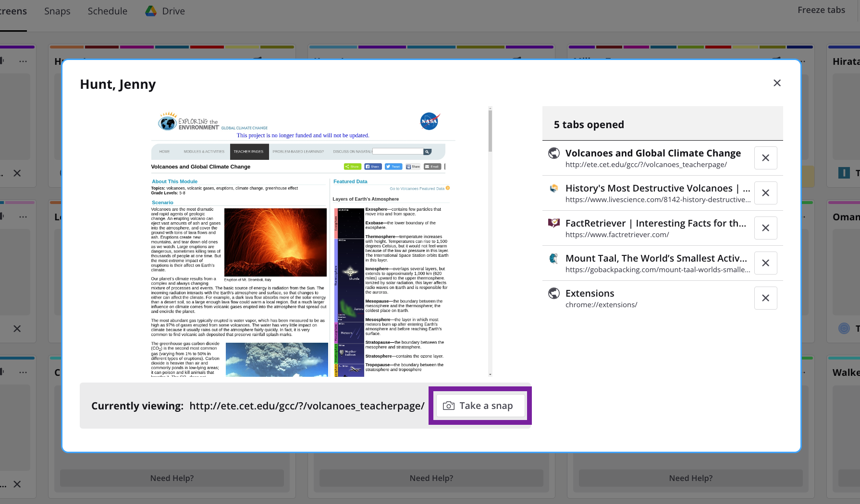Screen dimensions: 860x504
Task: Close the Mount Taal tab entry
Action: pos(765,263)
